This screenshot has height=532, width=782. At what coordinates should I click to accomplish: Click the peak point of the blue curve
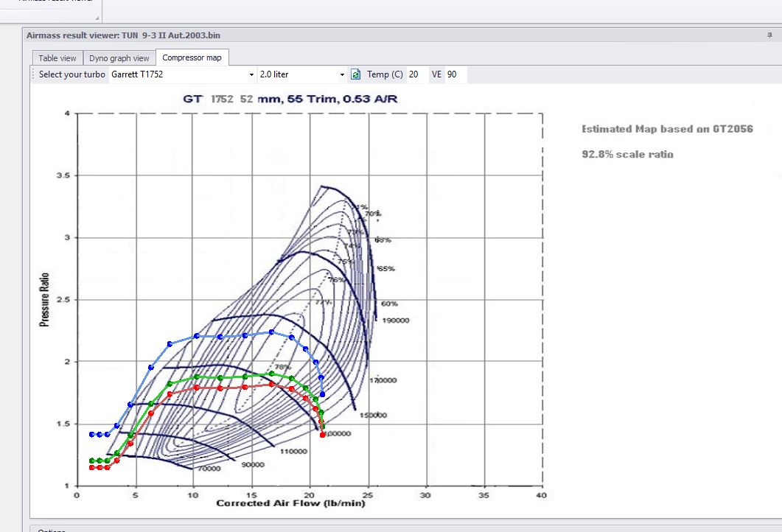(x=271, y=332)
